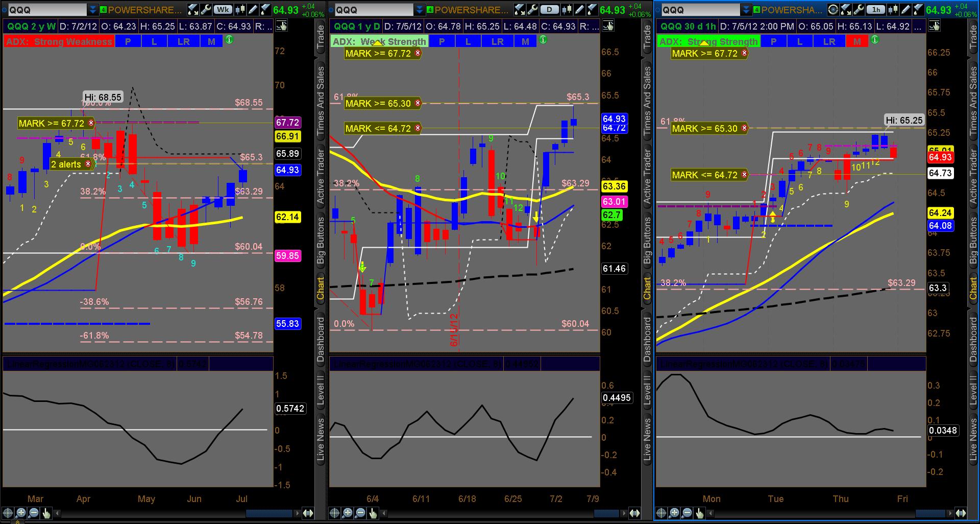Click crosshair icon below hourly chart

(661, 513)
